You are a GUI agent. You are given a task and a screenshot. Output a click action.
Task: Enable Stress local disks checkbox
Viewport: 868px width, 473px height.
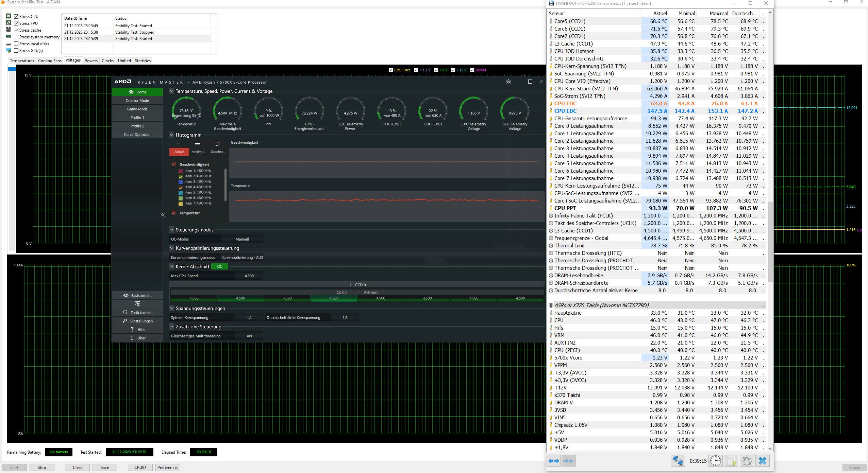point(16,43)
